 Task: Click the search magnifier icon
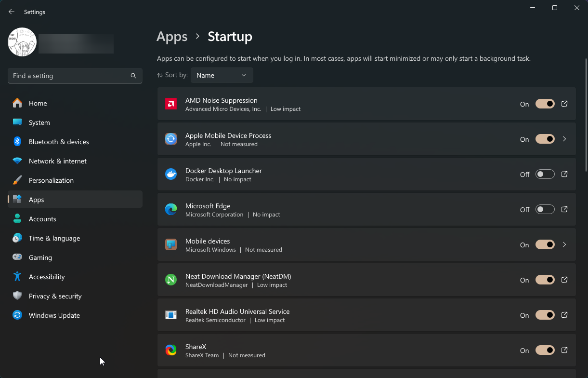click(133, 76)
